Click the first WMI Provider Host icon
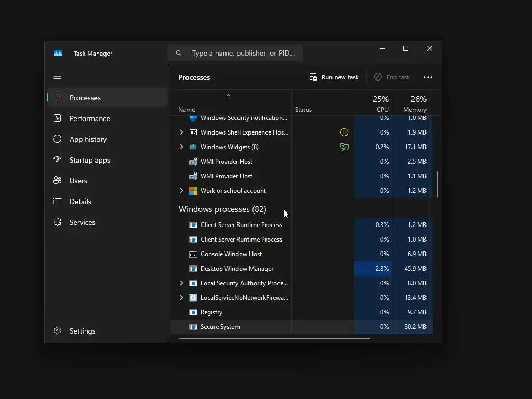Screen dimensions: 532x399 tap(193, 162)
